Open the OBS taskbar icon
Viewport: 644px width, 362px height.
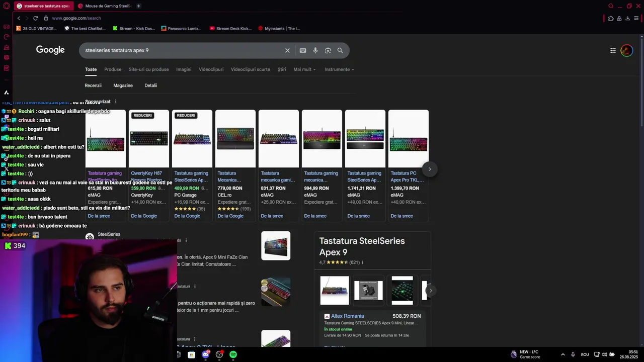click(219, 354)
